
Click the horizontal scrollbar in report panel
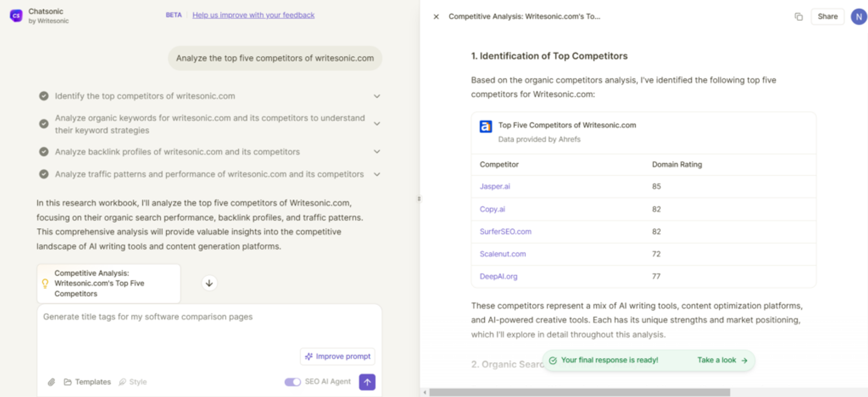click(x=580, y=392)
